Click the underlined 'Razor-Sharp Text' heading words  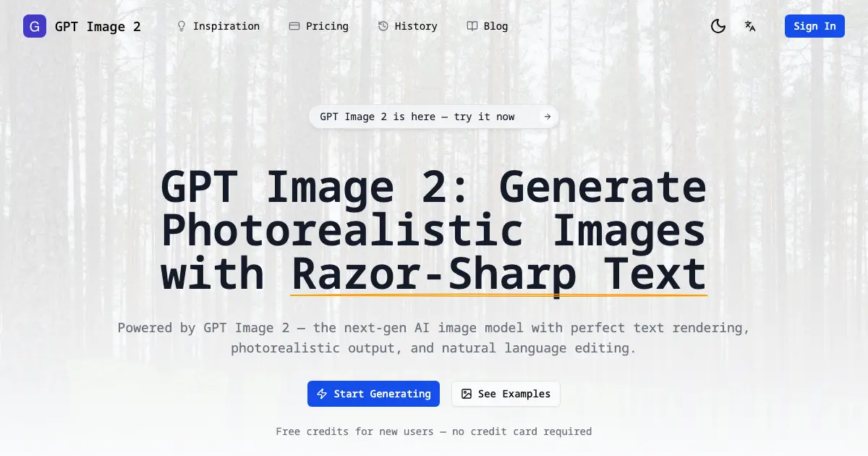pyautogui.click(x=498, y=275)
